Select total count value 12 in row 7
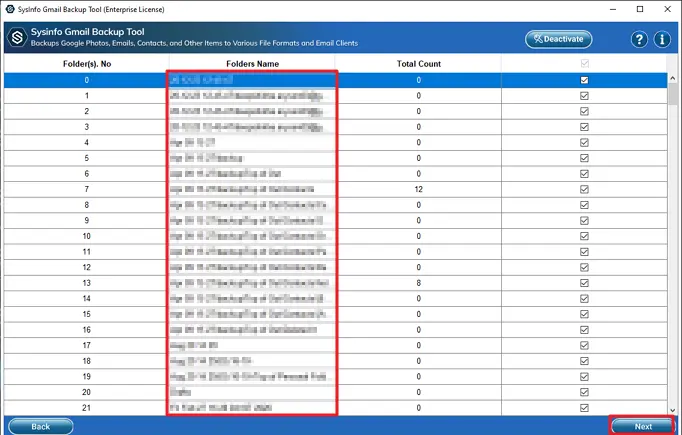The image size is (682, 435). 418,189
